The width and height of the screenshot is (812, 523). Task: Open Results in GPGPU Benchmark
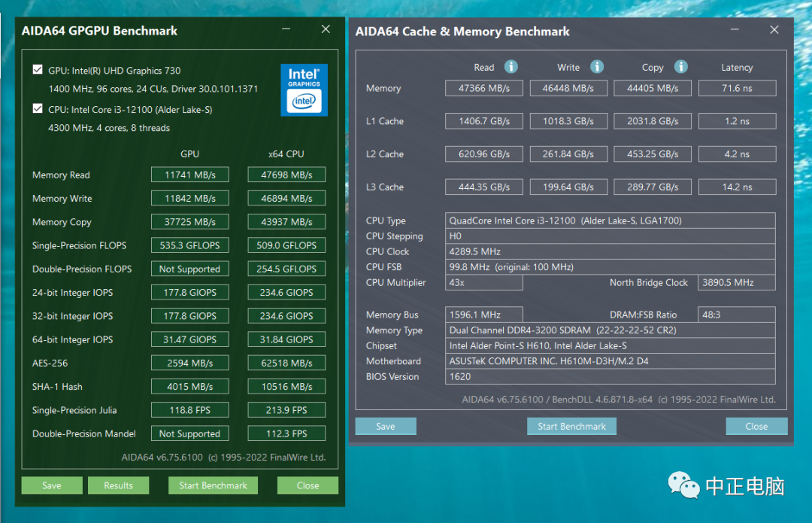click(x=119, y=485)
